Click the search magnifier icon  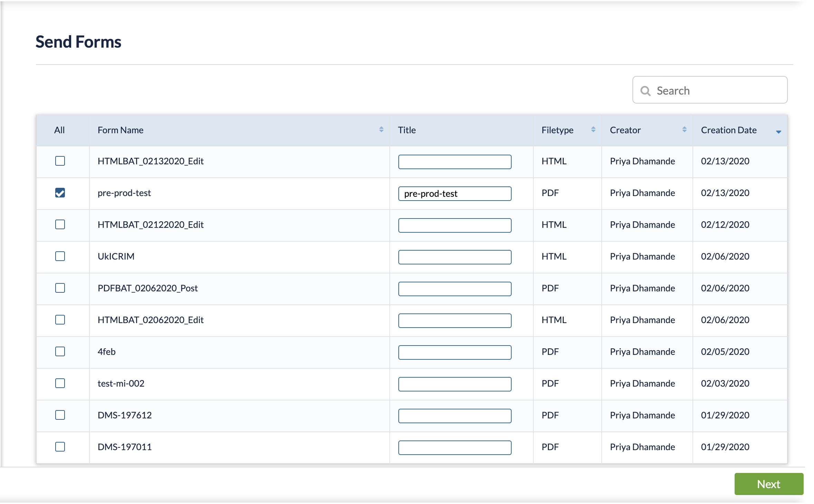click(x=645, y=91)
